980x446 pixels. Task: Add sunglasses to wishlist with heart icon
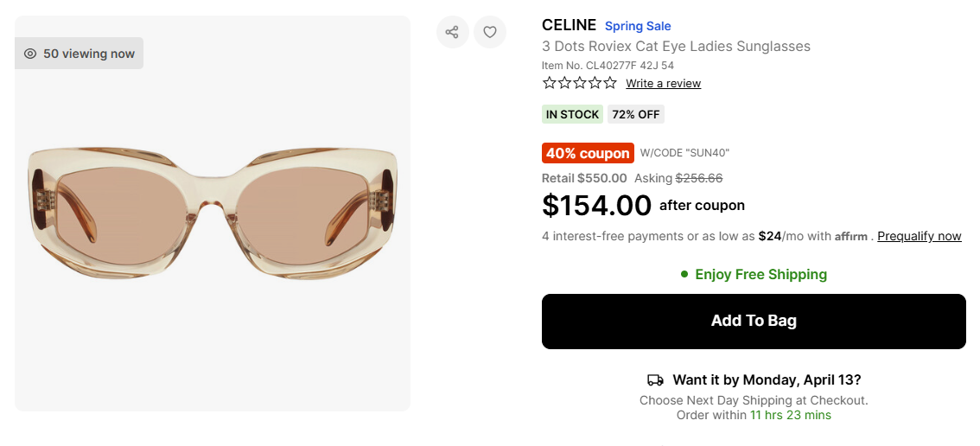pyautogui.click(x=490, y=32)
